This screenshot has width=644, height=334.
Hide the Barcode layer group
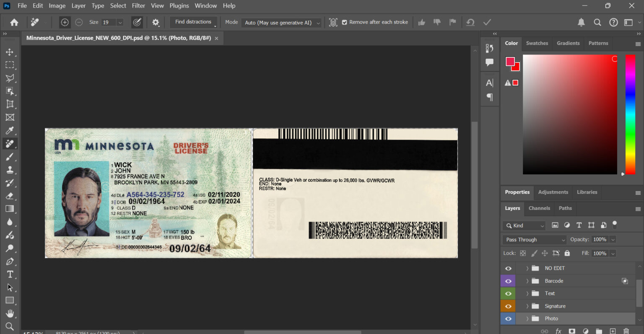click(508, 281)
